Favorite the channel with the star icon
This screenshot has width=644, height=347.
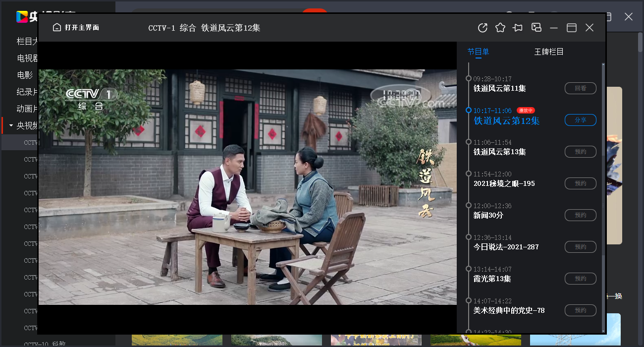[x=500, y=28]
